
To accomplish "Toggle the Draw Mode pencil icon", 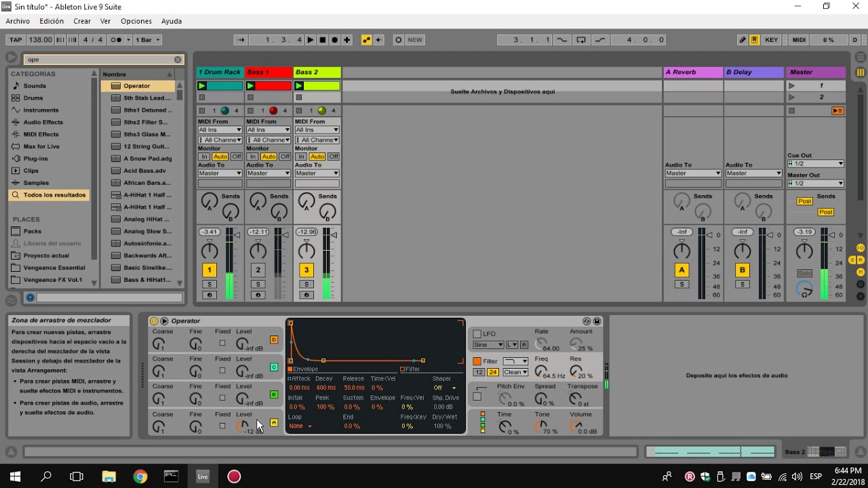I will pos(743,40).
